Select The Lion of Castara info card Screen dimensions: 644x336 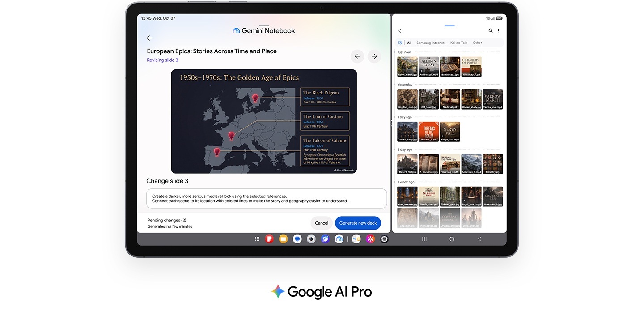point(325,121)
